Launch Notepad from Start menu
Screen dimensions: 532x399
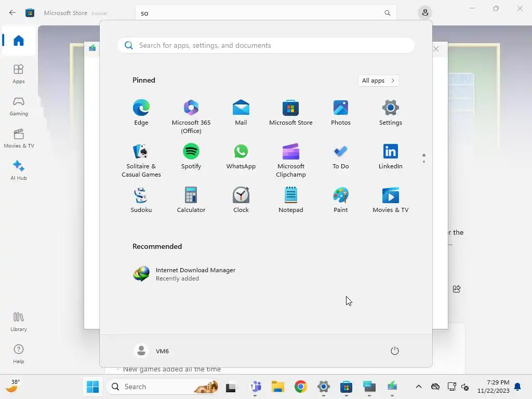(291, 200)
